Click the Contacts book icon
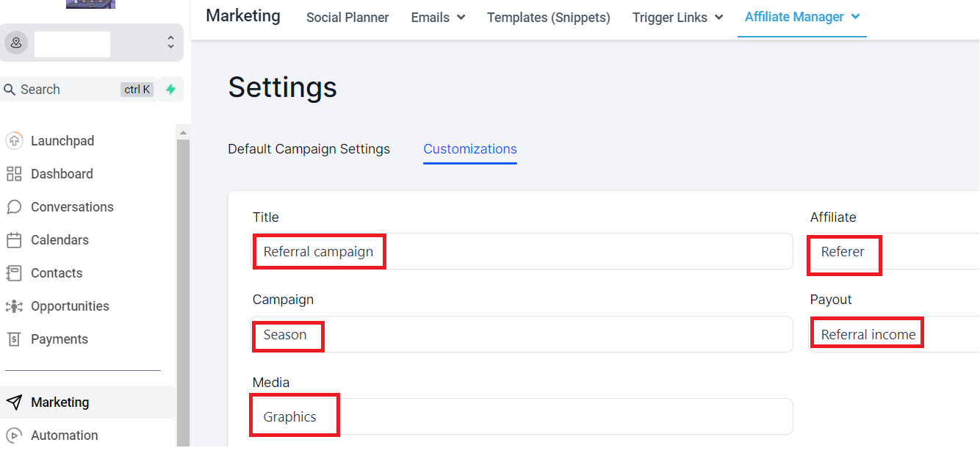The image size is (980, 459). coord(14,273)
